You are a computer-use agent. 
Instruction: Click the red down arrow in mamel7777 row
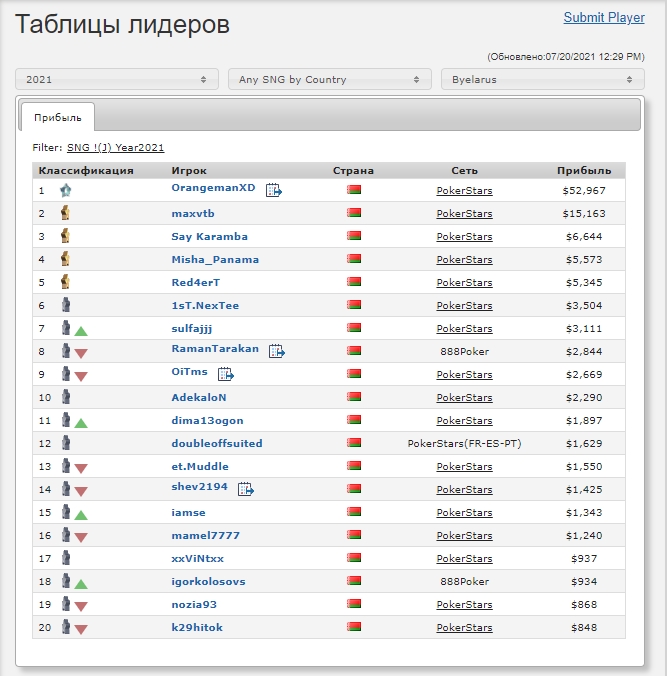(81, 537)
